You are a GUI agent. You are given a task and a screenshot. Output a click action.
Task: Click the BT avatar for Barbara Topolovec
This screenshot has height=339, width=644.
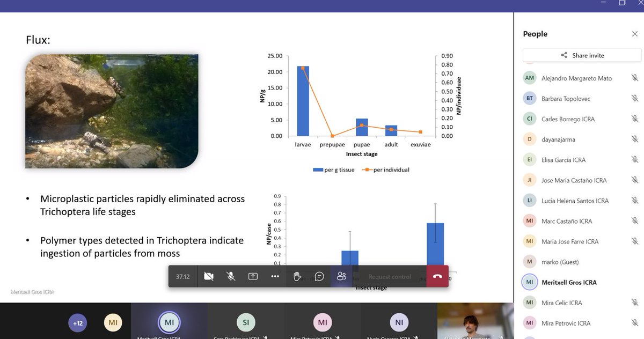(530, 98)
